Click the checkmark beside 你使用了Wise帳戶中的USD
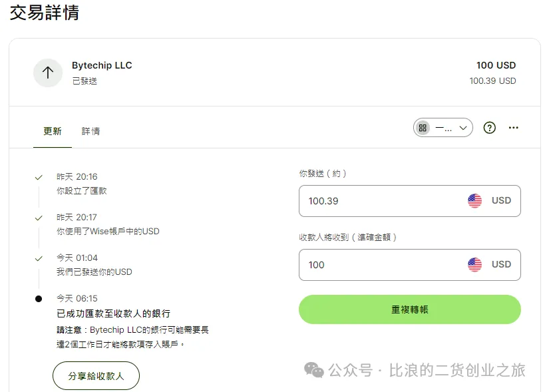Viewport: 543px width, 392px height. (39, 218)
